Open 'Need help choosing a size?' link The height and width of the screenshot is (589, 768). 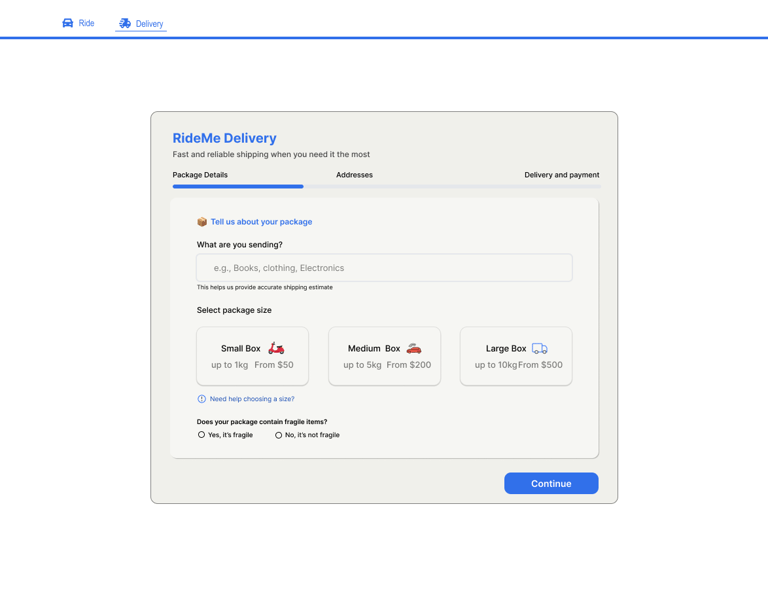pyautogui.click(x=252, y=399)
